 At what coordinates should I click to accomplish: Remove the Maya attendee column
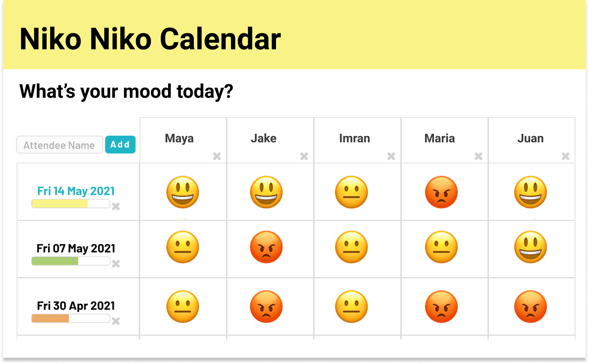(x=217, y=157)
